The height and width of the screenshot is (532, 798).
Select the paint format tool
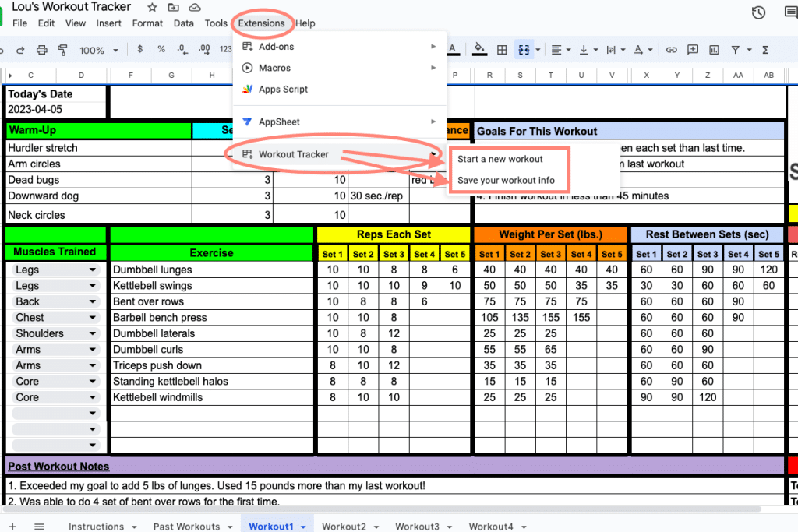(62, 50)
